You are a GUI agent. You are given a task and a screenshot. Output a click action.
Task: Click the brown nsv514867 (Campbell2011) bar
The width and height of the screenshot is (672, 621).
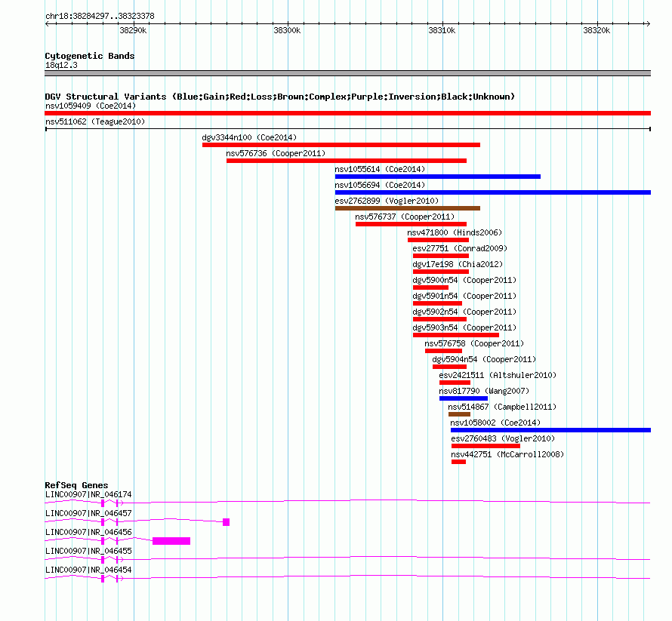(x=459, y=414)
